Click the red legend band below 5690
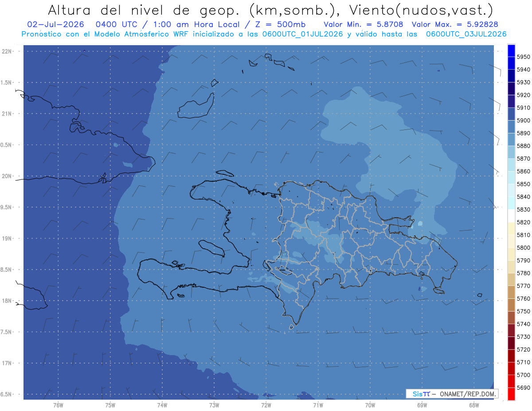The height and width of the screenshot is (411, 532). click(511, 394)
